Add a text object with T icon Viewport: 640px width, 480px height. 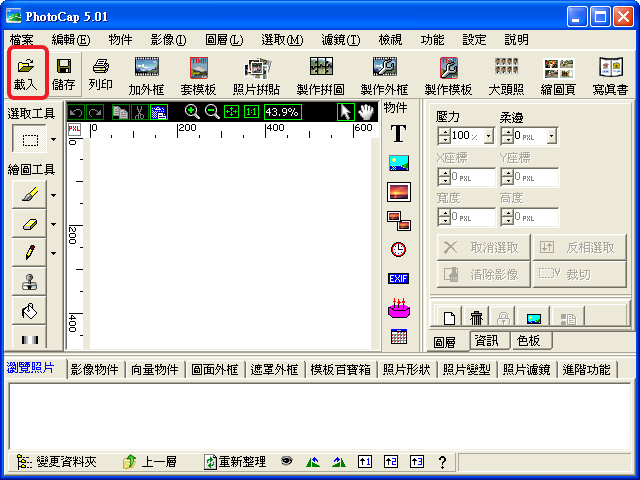[398, 133]
